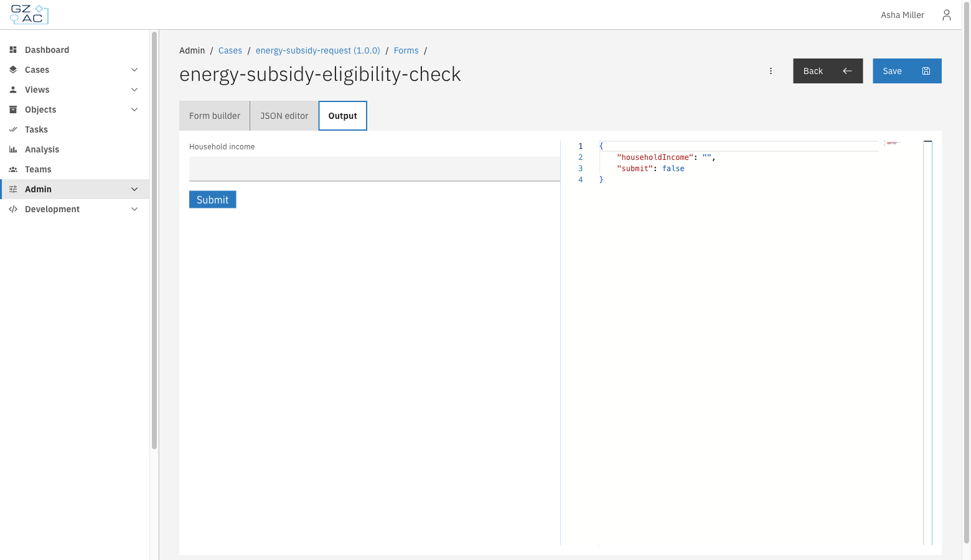Click the Tasks checkmark icon
The image size is (971, 560).
pyautogui.click(x=13, y=129)
